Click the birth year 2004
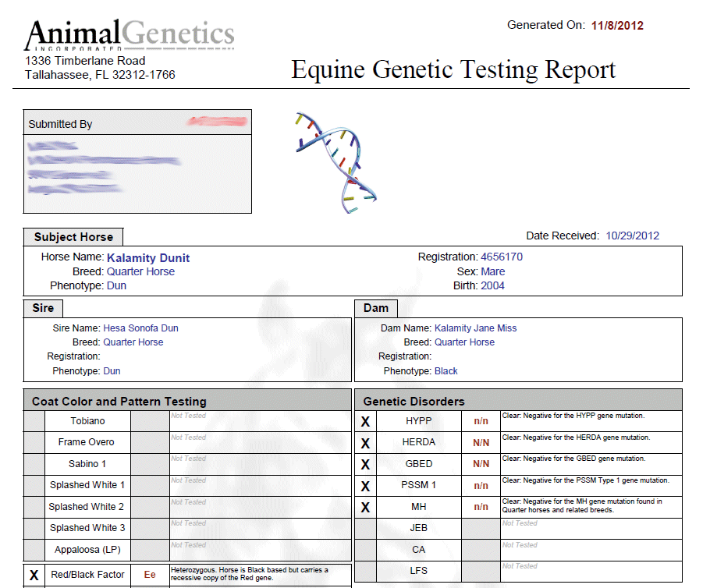Viewport: 710px width, 588px height. point(492,285)
